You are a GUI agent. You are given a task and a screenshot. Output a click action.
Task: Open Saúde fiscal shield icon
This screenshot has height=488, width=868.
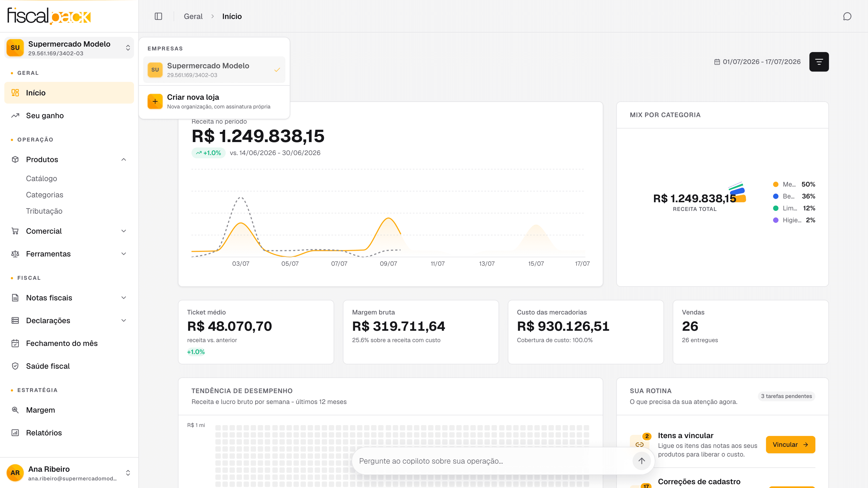[15, 366]
